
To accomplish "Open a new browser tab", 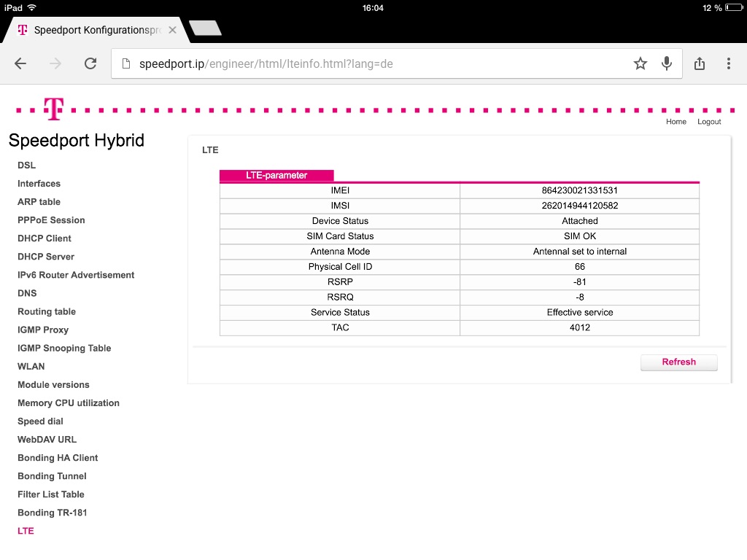I will tap(205, 28).
